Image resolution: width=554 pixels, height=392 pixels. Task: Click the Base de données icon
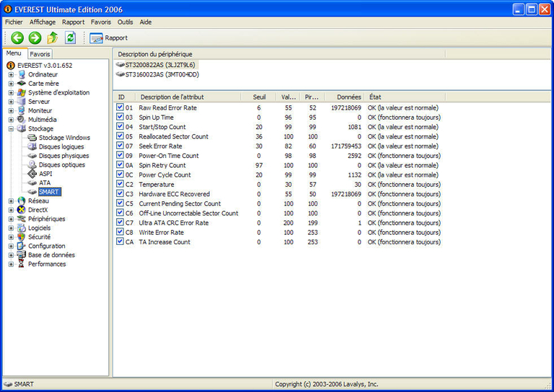(22, 255)
